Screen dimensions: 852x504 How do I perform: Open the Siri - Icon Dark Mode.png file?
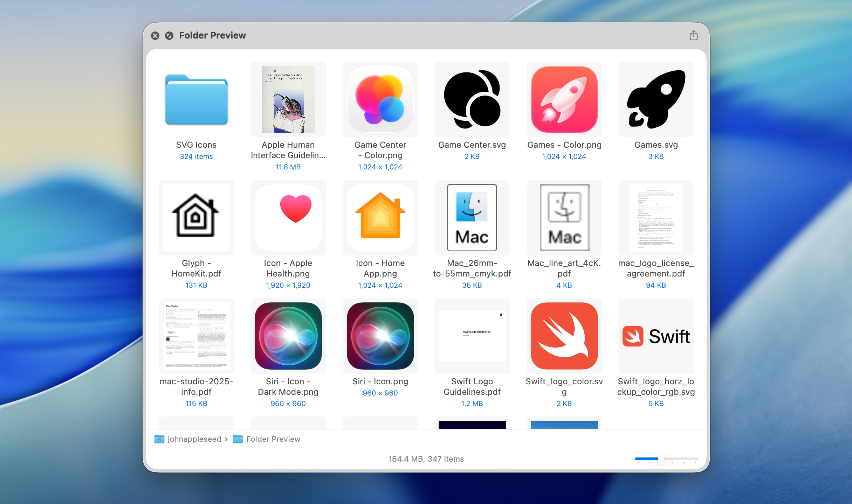288,336
